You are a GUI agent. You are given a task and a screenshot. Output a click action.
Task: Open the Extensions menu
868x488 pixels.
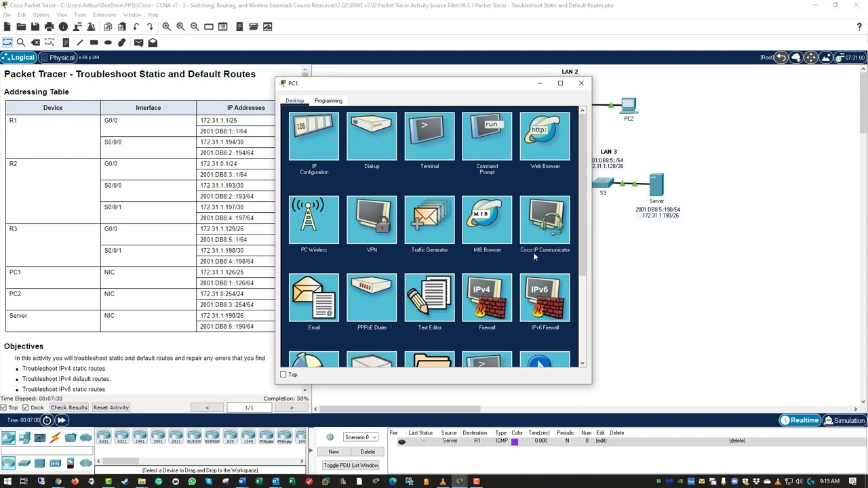click(104, 15)
